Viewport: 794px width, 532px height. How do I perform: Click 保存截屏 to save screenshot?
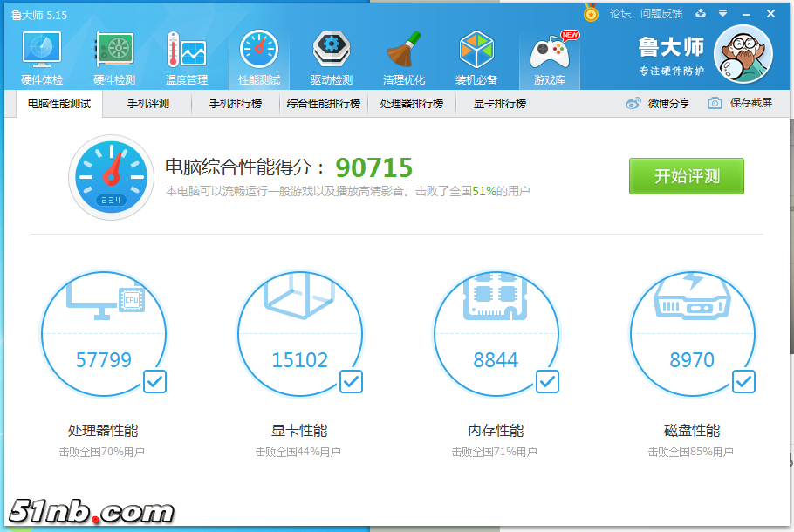741,103
